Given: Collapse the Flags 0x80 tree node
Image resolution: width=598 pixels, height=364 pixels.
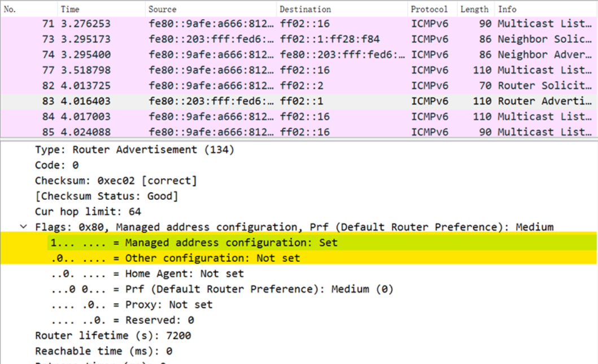Looking at the screenshot, I should [23, 227].
